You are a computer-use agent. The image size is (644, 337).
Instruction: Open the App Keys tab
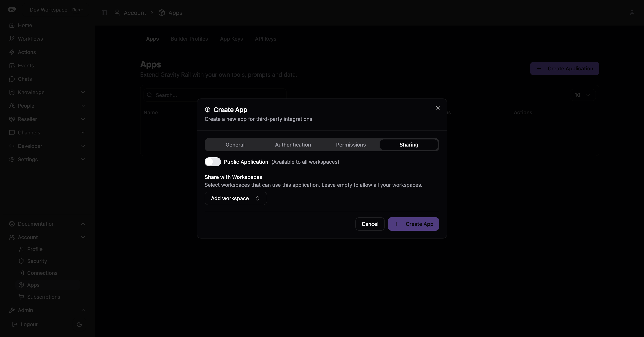pos(231,39)
